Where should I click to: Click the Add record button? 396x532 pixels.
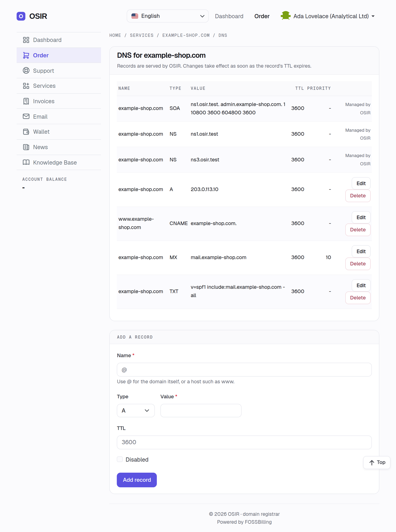click(x=137, y=480)
